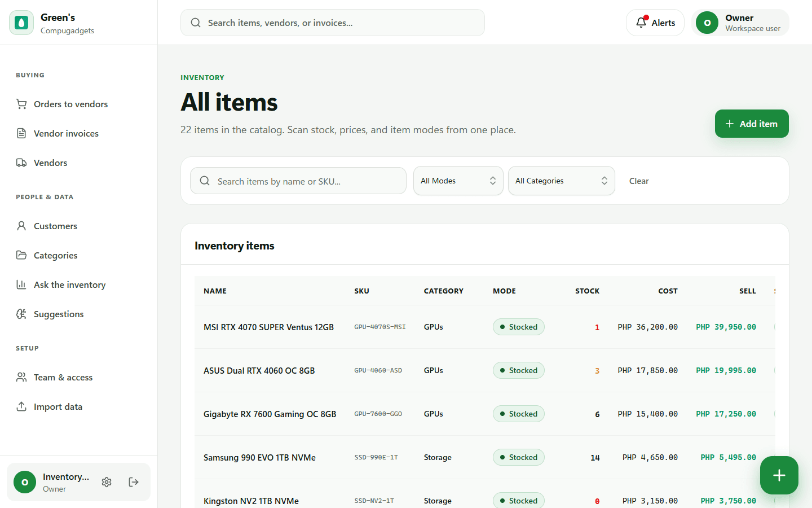Open the Suggestions page
The height and width of the screenshot is (508, 812).
(79, 314)
